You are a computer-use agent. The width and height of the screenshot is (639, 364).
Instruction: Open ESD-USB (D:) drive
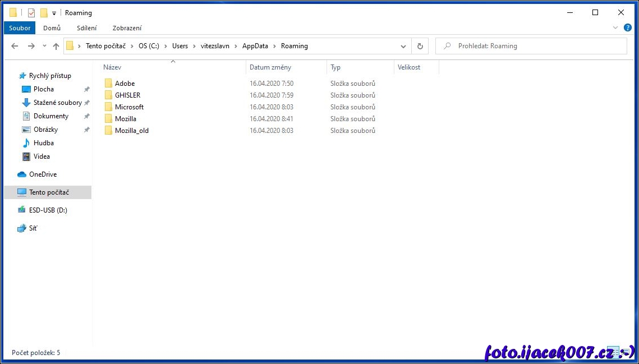click(x=48, y=210)
